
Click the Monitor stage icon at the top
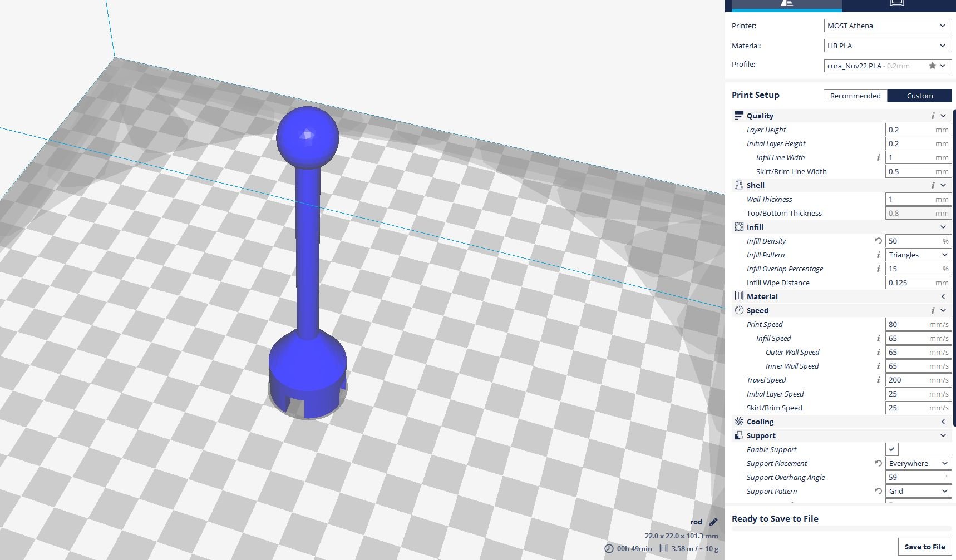tap(896, 3)
